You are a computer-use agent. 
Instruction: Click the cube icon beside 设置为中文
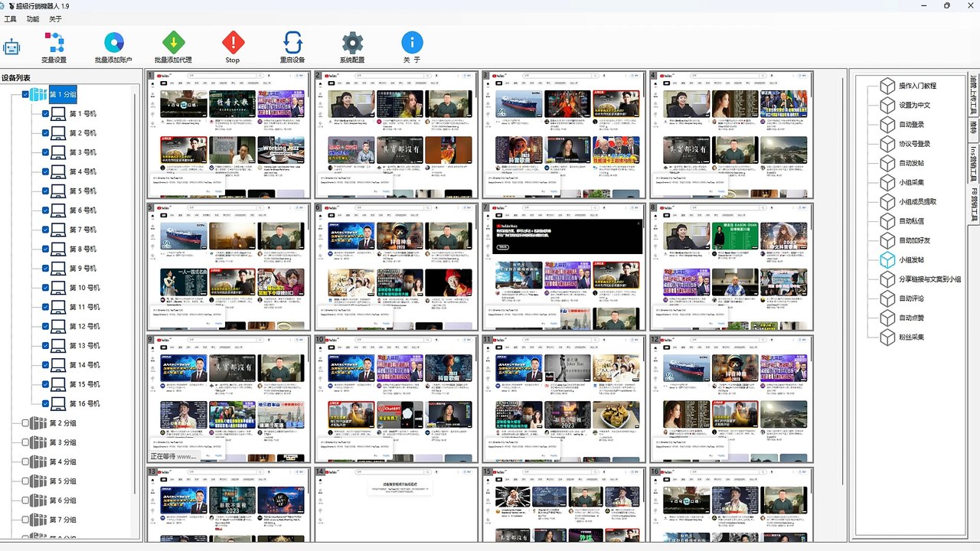887,105
